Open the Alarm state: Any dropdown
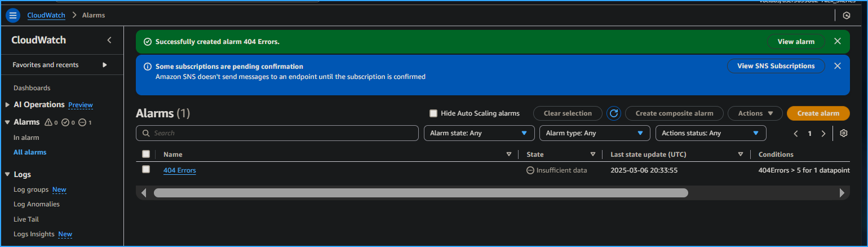The width and height of the screenshot is (868, 247). pyautogui.click(x=479, y=133)
